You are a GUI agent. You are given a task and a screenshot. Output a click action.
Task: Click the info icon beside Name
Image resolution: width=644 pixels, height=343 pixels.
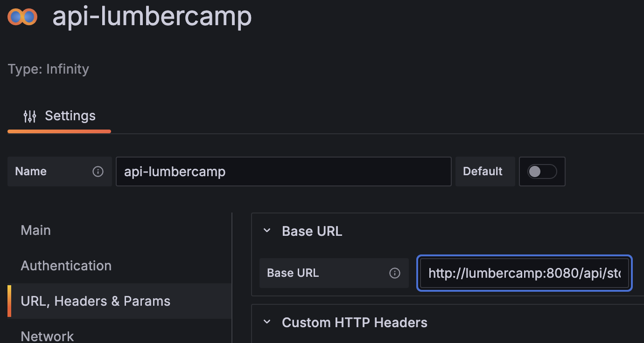(98, 171)
